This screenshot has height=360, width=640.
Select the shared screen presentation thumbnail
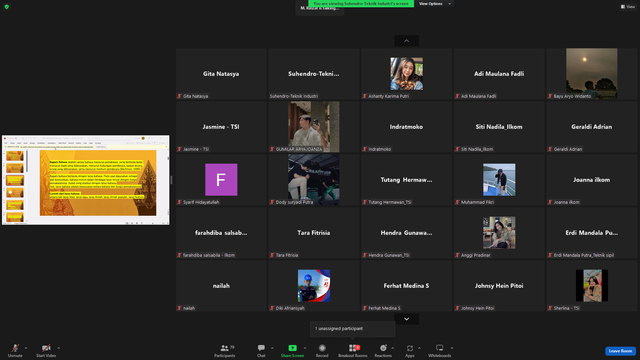pyautogui.click(x=86, y=180)
